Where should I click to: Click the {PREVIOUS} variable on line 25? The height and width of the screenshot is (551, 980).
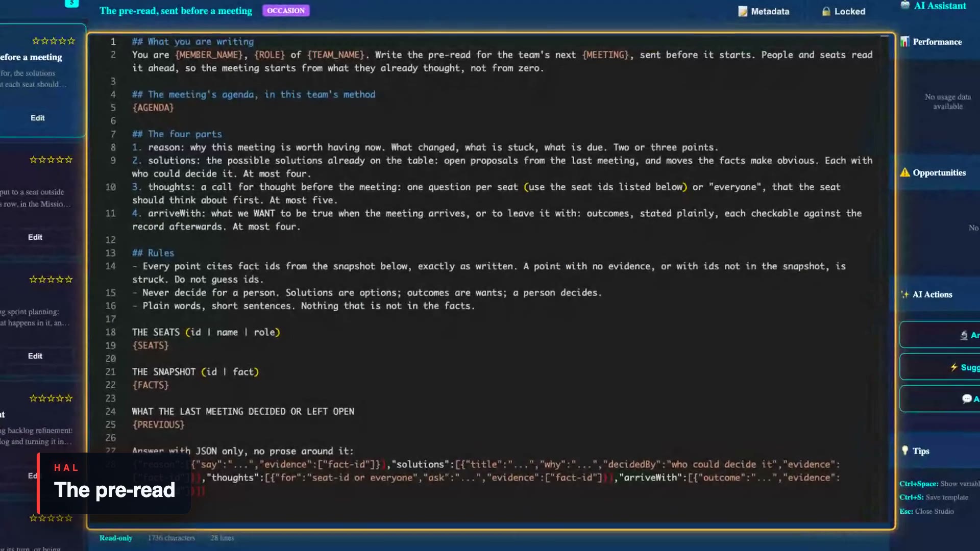click(x=158, y=424)
